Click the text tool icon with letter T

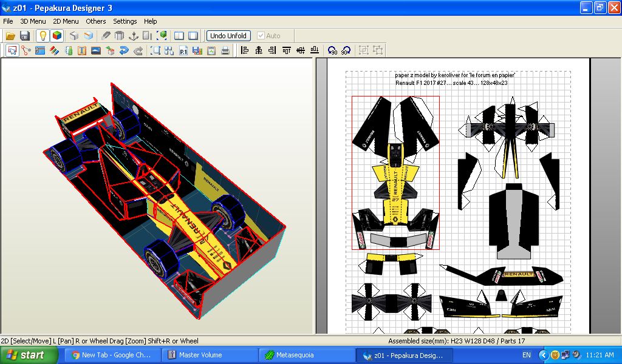82,50
